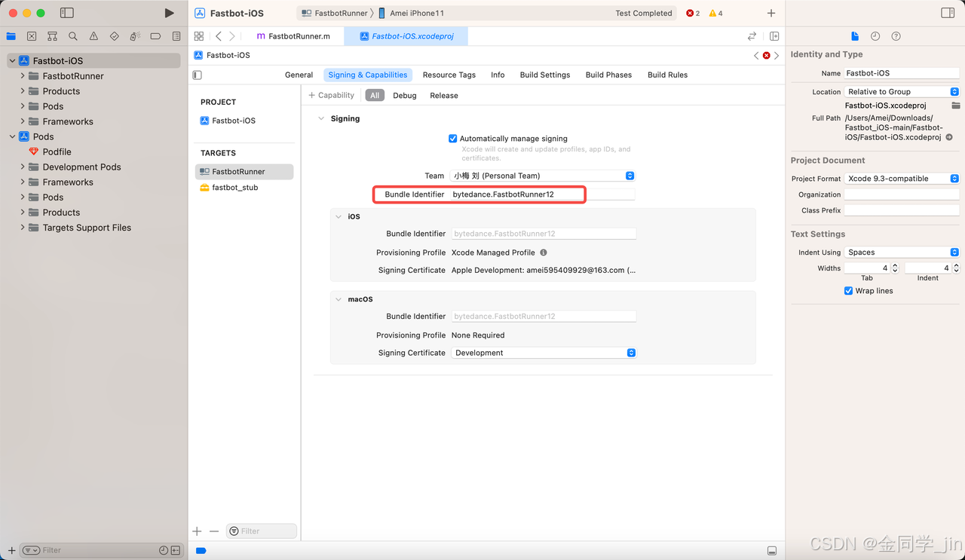Image resolution: width=965 pixels, height=560 pixels.
Task: Run the scheme with the play button
Action: (169, 13)
